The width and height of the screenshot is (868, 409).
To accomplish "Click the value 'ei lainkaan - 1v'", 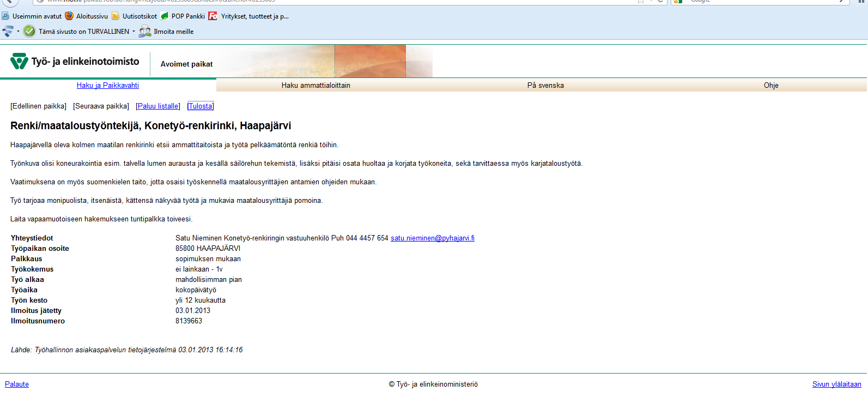I will coord(199,269).
